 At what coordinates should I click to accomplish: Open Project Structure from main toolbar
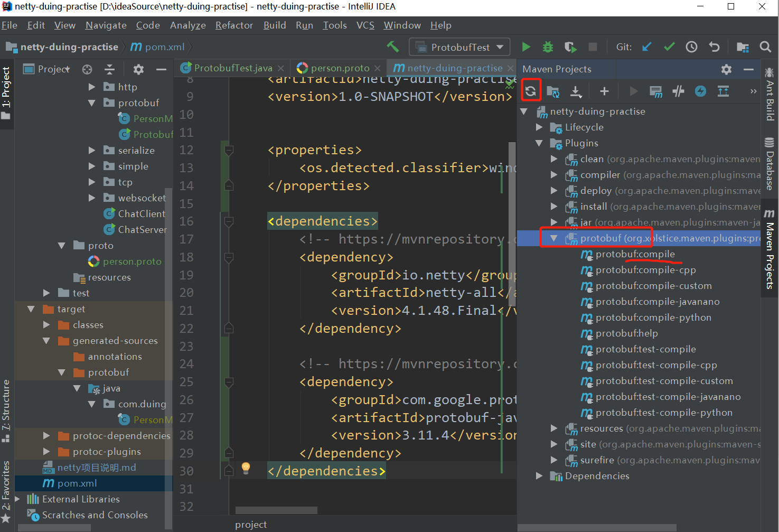[x=743, y=47]
